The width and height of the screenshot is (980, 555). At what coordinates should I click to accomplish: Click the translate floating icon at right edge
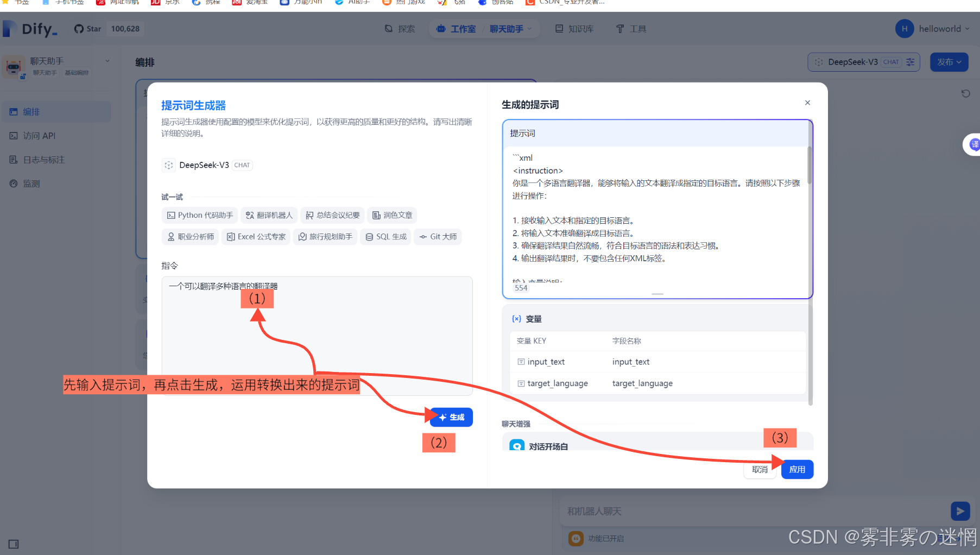(973, 144)
